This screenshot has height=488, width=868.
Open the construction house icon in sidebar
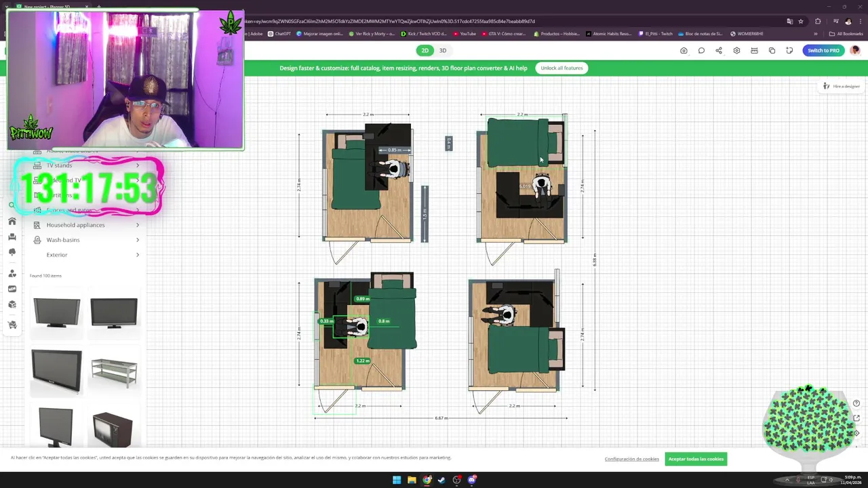[x=12, y=221]
